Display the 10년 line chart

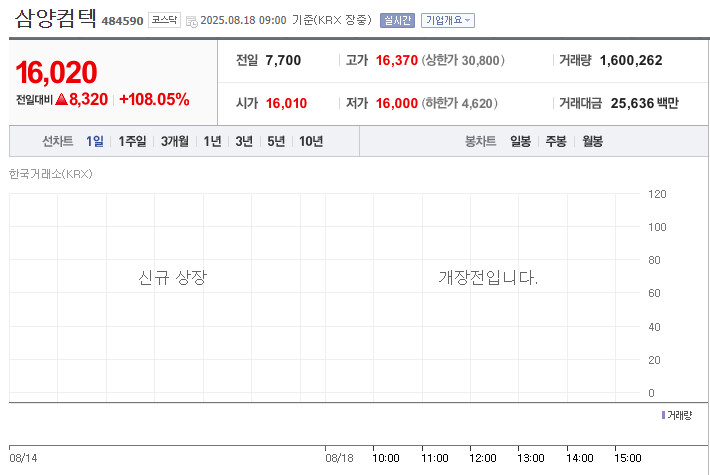click(310, 142)
